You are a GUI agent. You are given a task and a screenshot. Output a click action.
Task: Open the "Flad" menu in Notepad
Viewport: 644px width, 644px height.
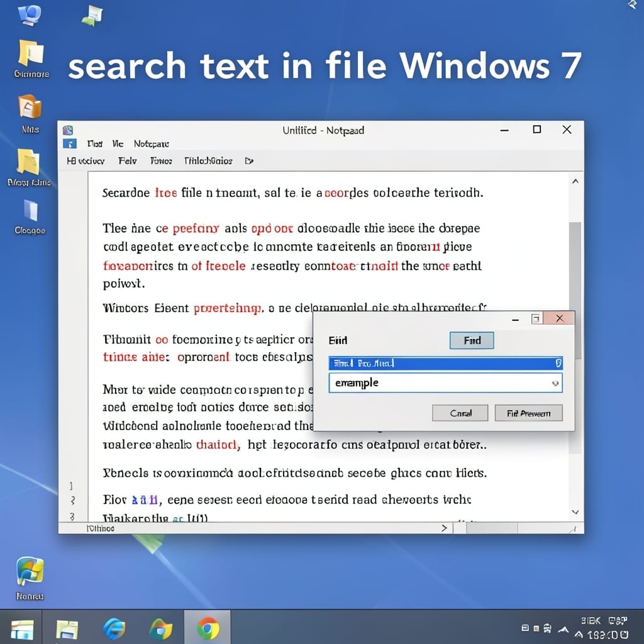95,144
